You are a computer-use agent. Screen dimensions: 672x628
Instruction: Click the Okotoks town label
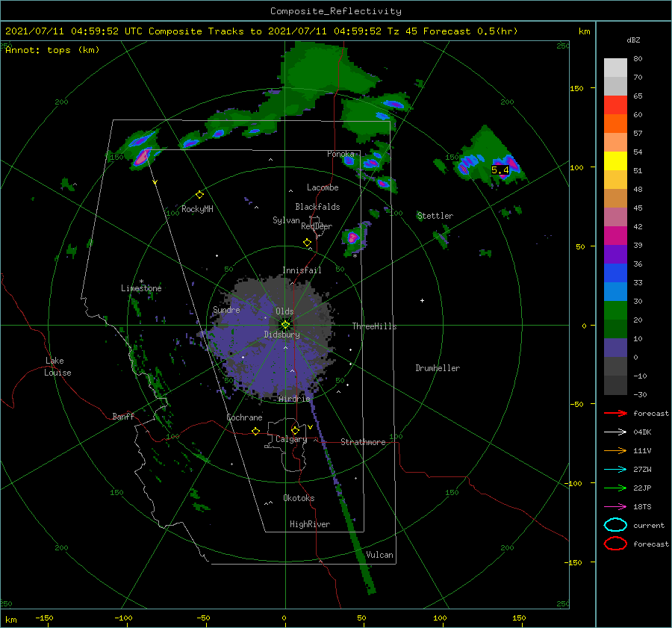(299, 498)
